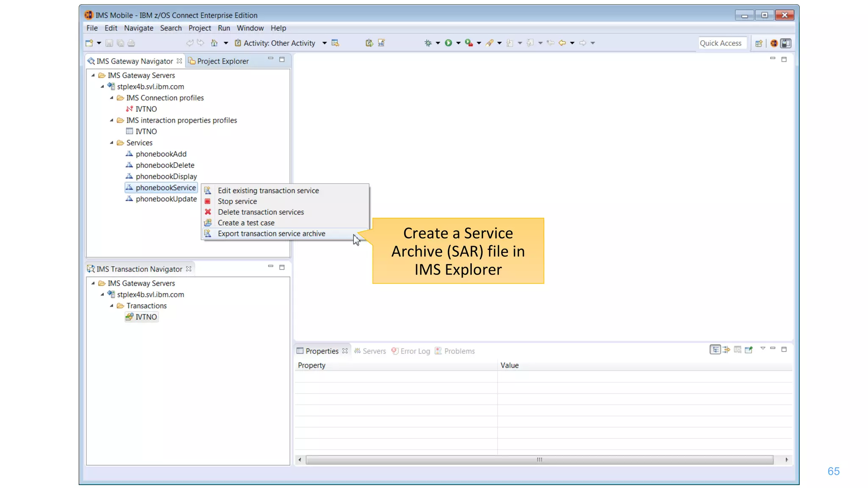Click the External Tools pencil-like icon
Viewport: 868px width, 488px height.
[490, 43]
